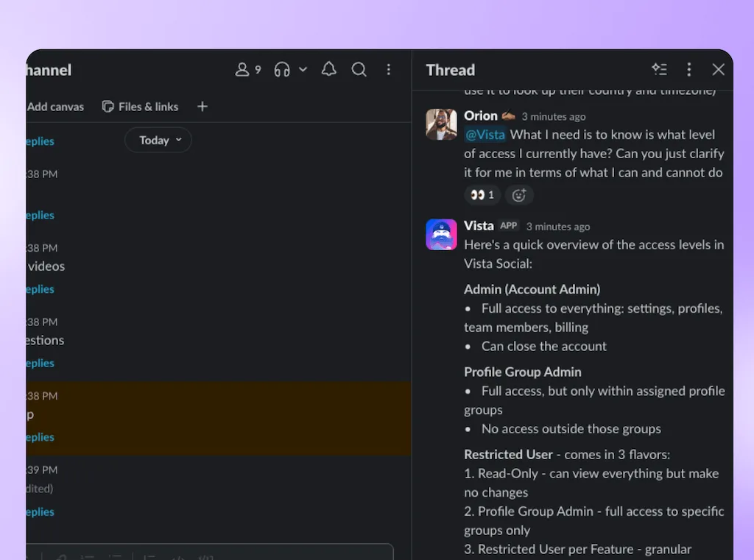Click 'No access outside those groups' bullet
754x560 pixels.
571,429
